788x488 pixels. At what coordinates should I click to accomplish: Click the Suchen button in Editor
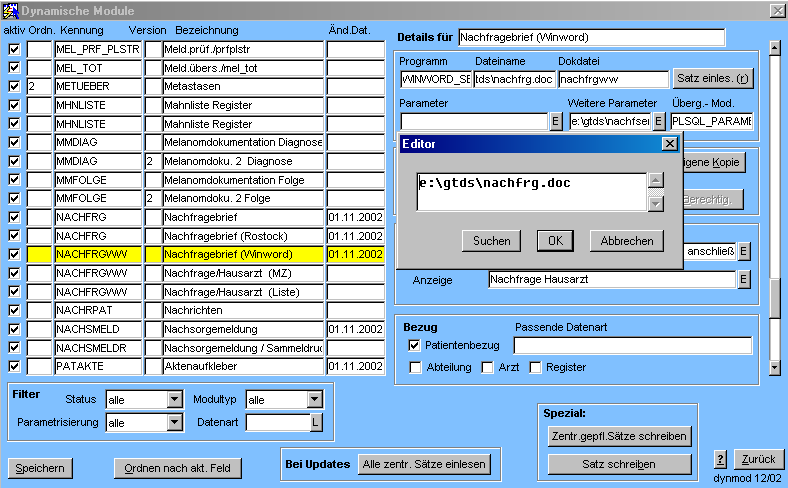coord(491,241)
